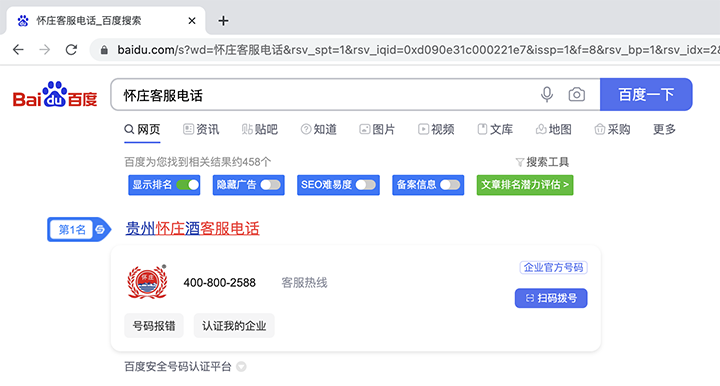Viewport: 720px width, 386px height.
Task: Click the 文章排名潜力评估 green button
Action: 525,185
